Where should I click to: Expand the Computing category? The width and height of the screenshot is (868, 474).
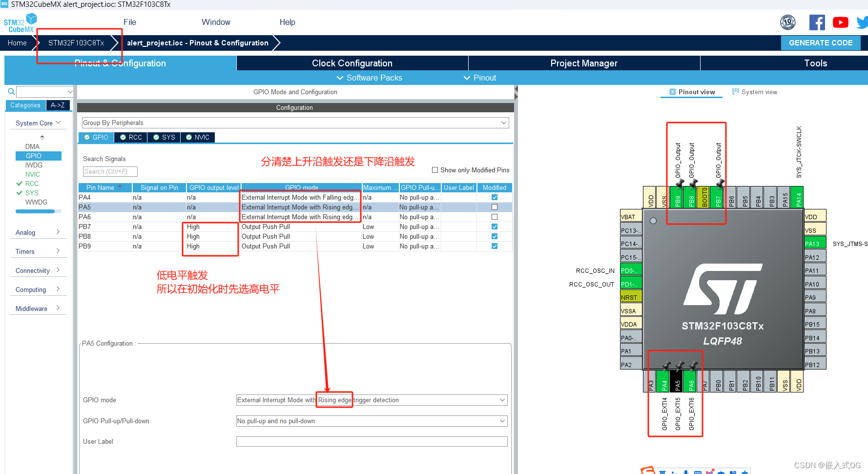(38, 289)
